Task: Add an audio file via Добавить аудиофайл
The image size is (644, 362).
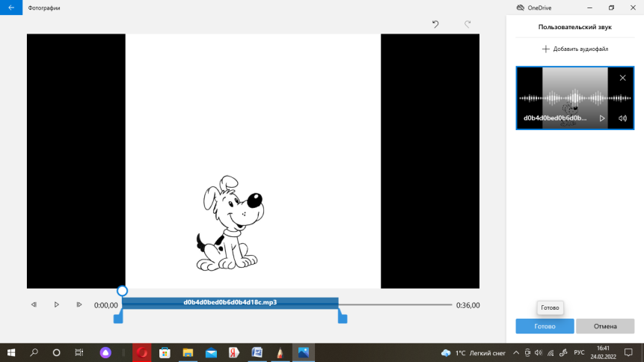Action: 575,49
